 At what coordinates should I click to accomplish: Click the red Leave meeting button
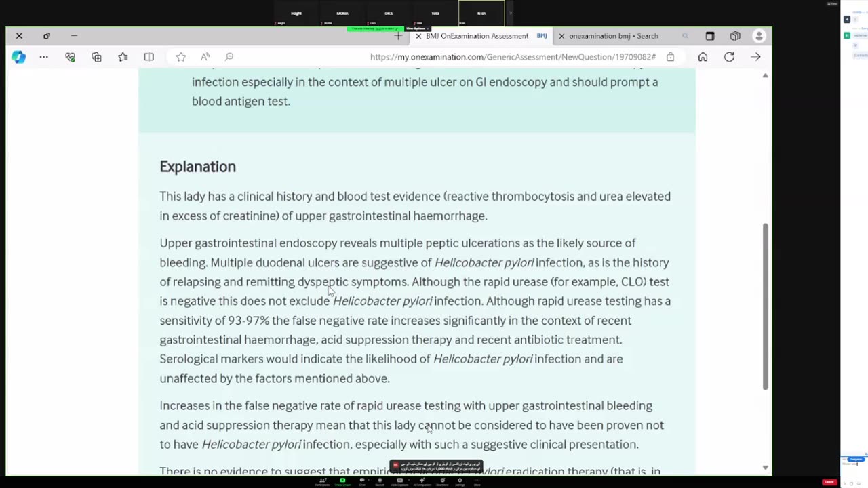829,482
